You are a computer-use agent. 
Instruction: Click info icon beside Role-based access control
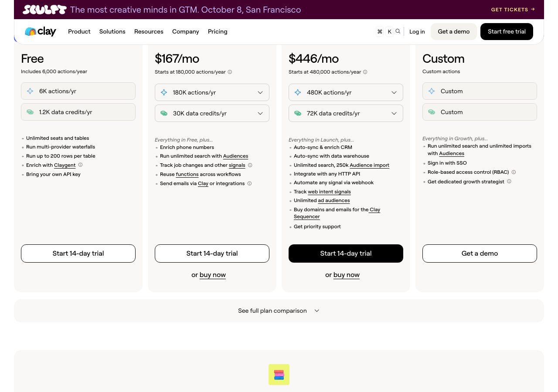click(x=514, y=172)
